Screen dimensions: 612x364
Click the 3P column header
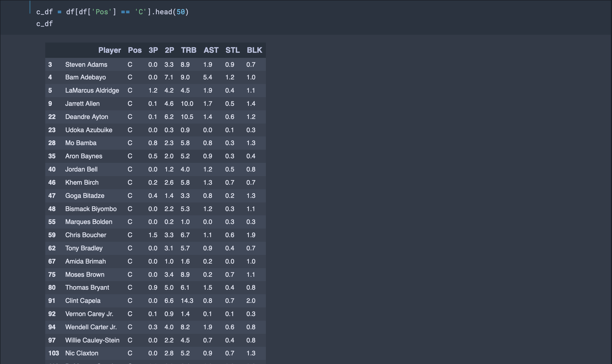point(153,50)
